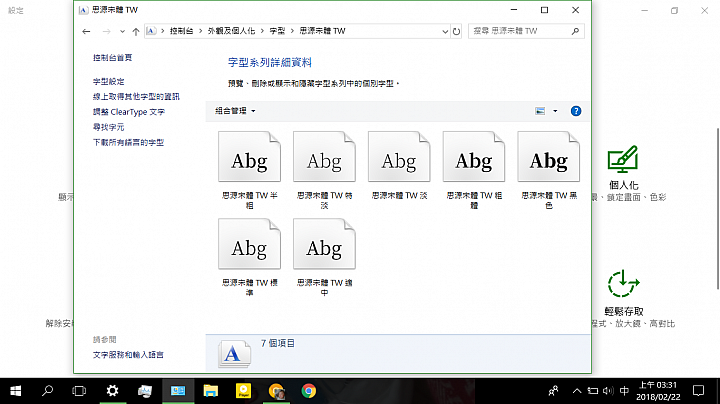The width and height of the screenshot is (720, 404).
Task: Click the forward navigation arrow
Action: point(106,31)
